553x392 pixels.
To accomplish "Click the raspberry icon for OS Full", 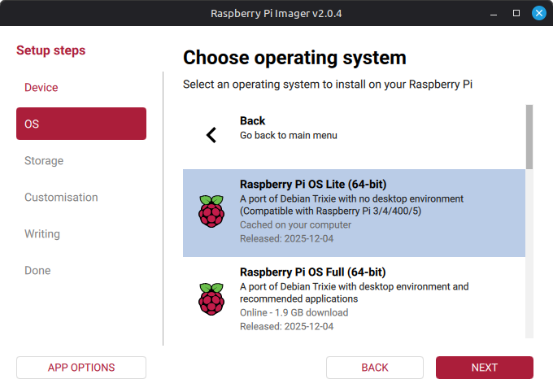I will click(211, 298).
